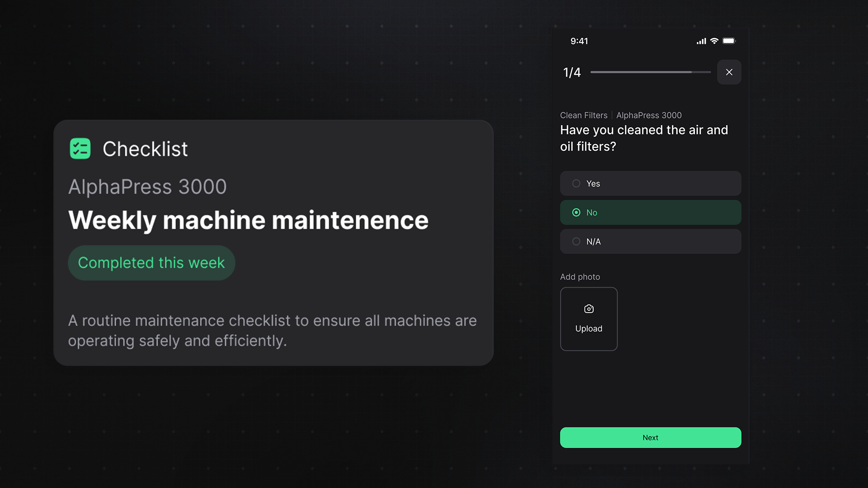Click the green checklist icon
The height and width of the screenshot is (488, 868).
coord(80,149)
